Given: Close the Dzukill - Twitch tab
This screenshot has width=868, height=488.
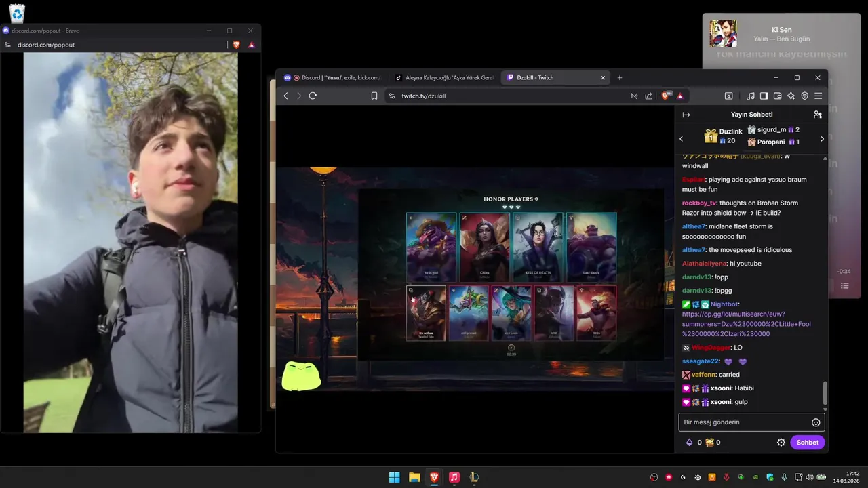Looking at the screenshot, I should pos(603,78).
